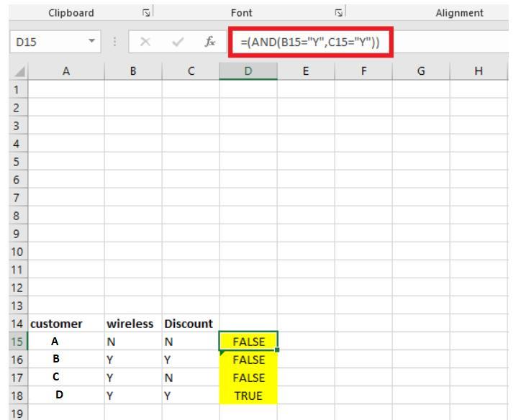Select column H header
The height and width of the screenshot is (420, 521).
(479, 71)
